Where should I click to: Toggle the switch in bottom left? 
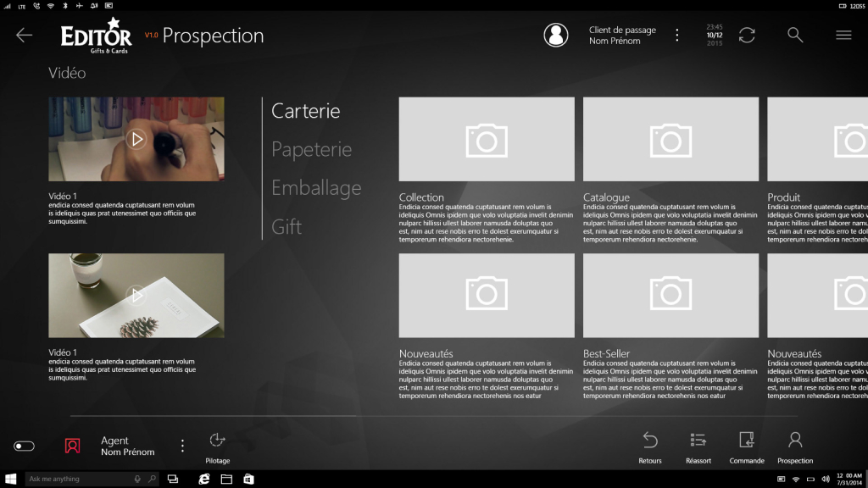[24, 446]
